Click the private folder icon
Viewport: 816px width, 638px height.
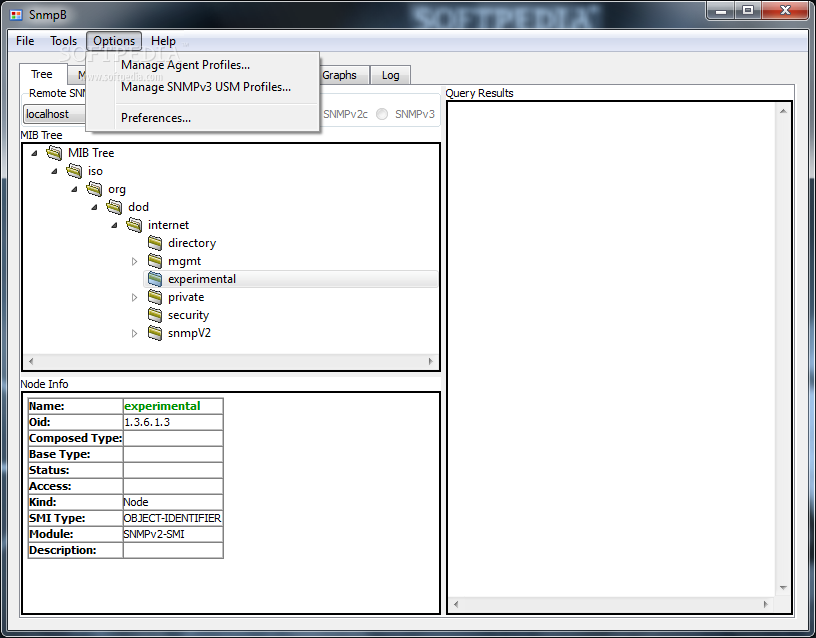[x=155, y=297]
